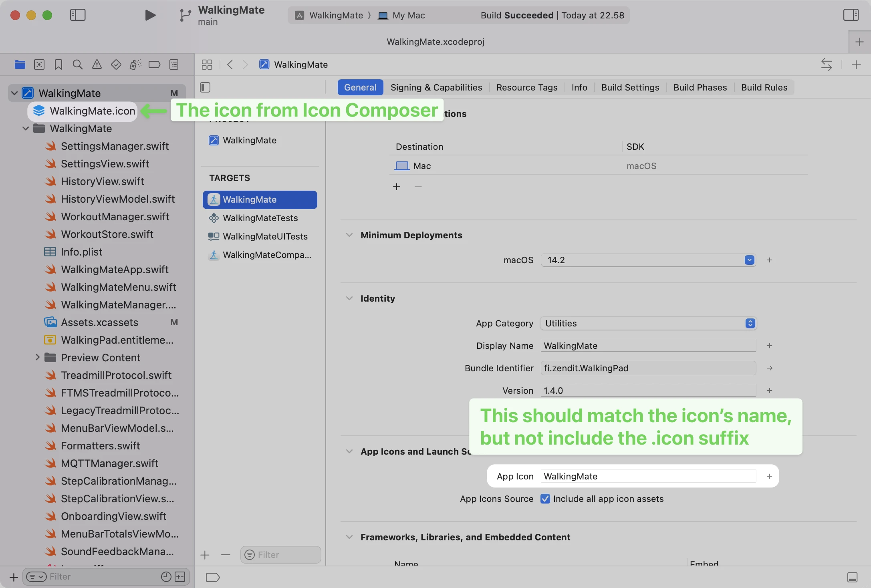871x588 pixels.
Task: Add condition next to App Icon field
Action: (770, 476)
